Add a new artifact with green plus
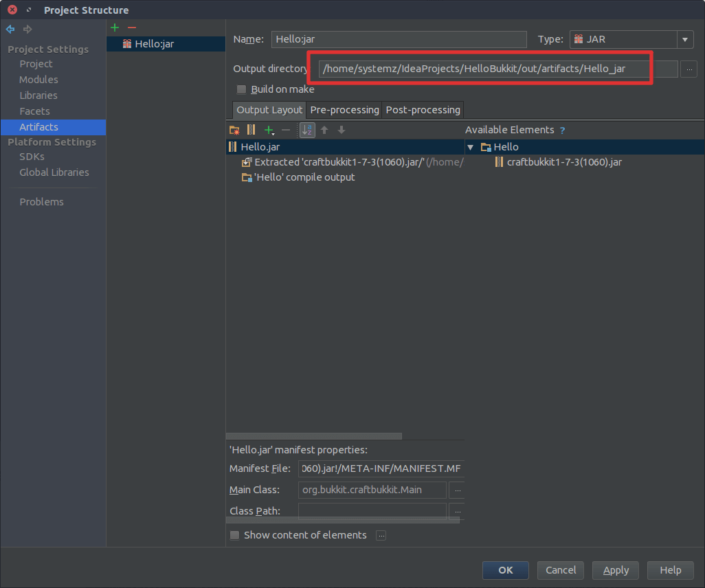The width and height of the screenshot is (705, 588). 115,27
